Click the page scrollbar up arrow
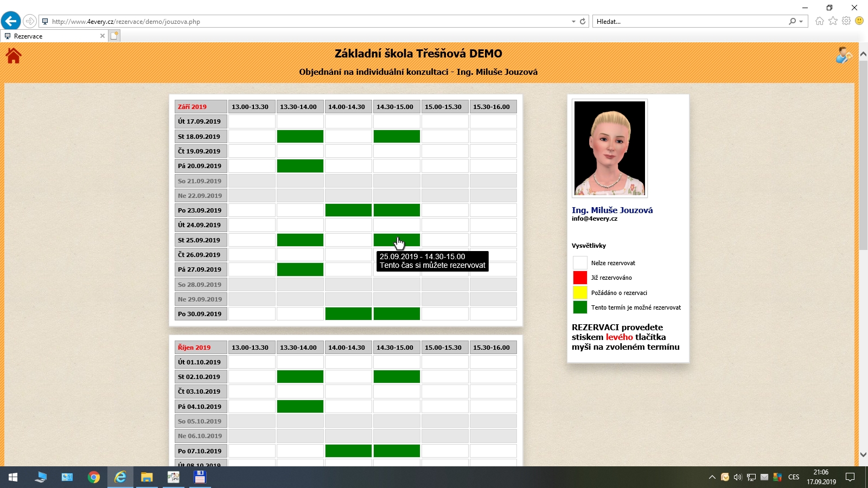The height and width of the screenshot is (488, 868). (x=863, y=54)
